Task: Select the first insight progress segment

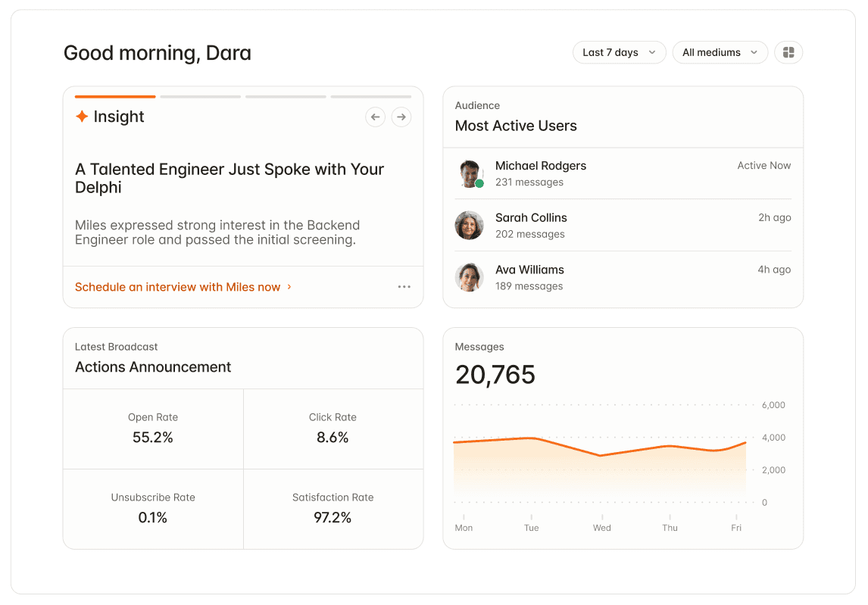Action: [x=115, y=97]
